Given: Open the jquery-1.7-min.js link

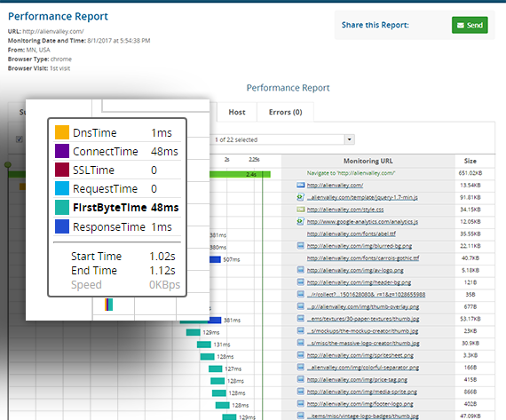Looking at the screenshot, I should 362,197.
